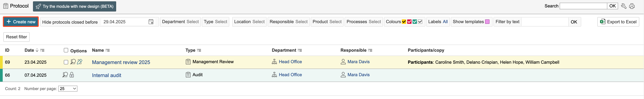View Management review 2025 with magnifier icon
The width and height of the screenshot is (644, 99).
pyautogui.click(x=73, y=62)
